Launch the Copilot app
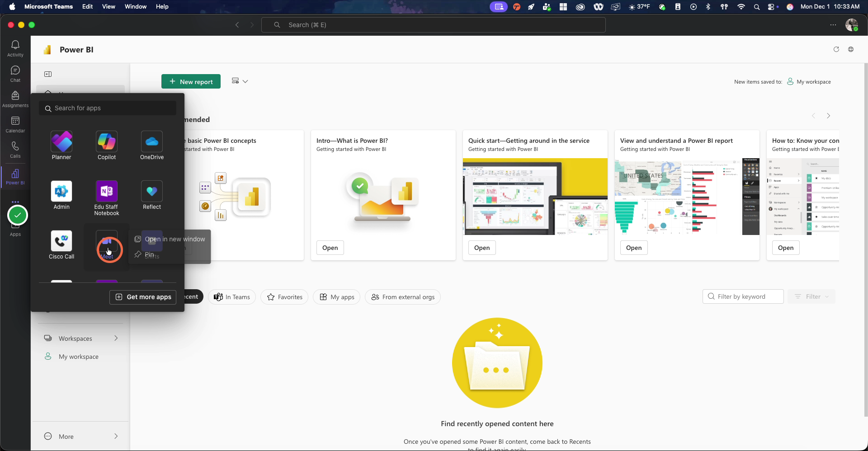The width and height of the screenshot is (868, 451). (107, 146)
